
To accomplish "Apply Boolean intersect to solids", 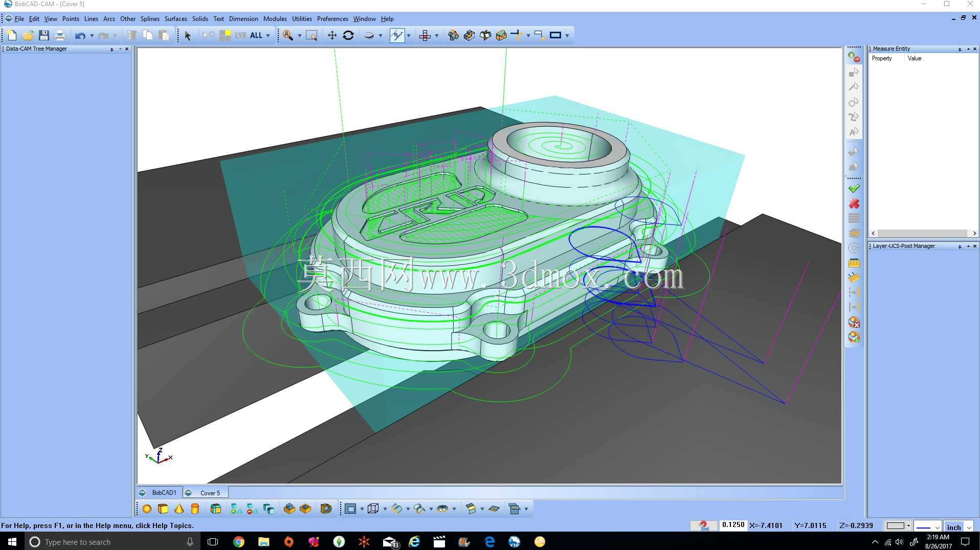I will pyautogui.click(x=269, y=509).
